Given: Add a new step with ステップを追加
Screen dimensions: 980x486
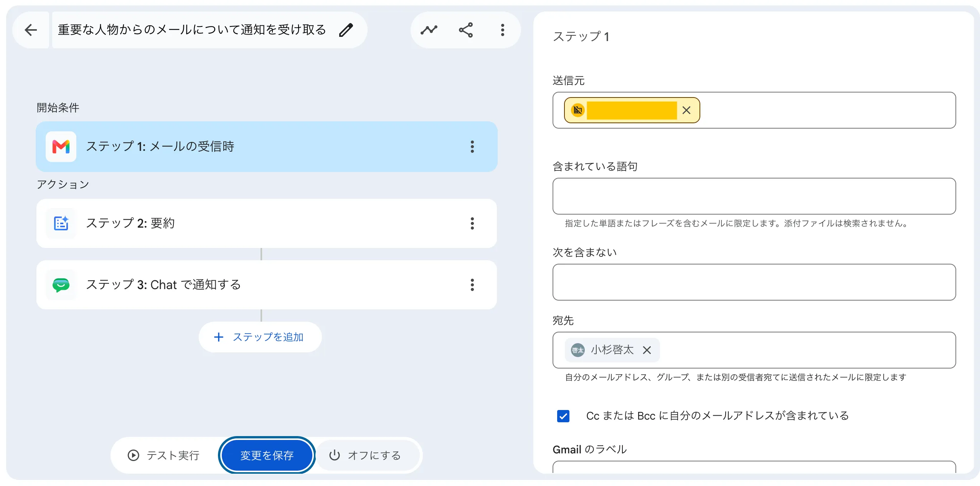Looking at the screenshot, I should (x=260, y=337).
